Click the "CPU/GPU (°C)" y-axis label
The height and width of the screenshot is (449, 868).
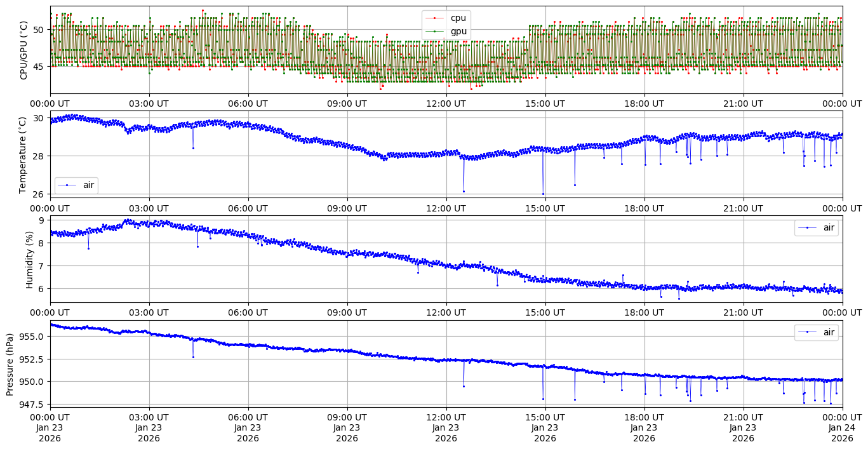(x=23, y=50)
